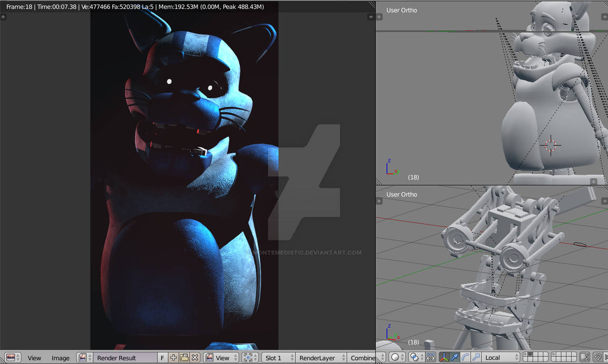Open the Combined pass dropdown

[362, 357]
